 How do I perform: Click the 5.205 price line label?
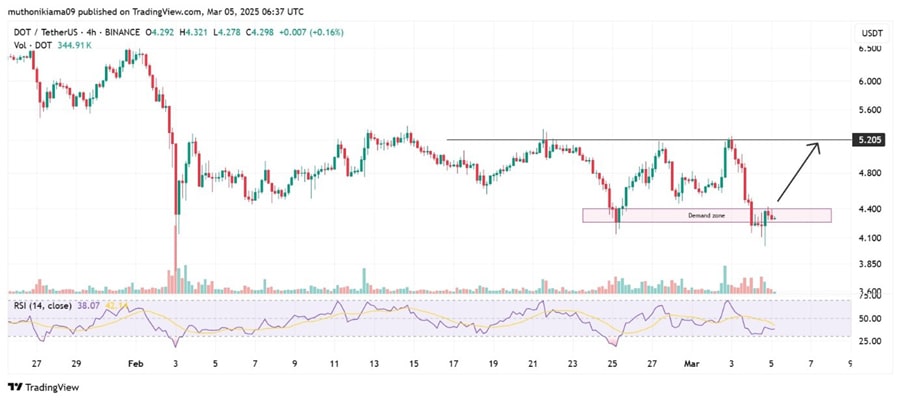pyautogui.click(x=868, y=140)
